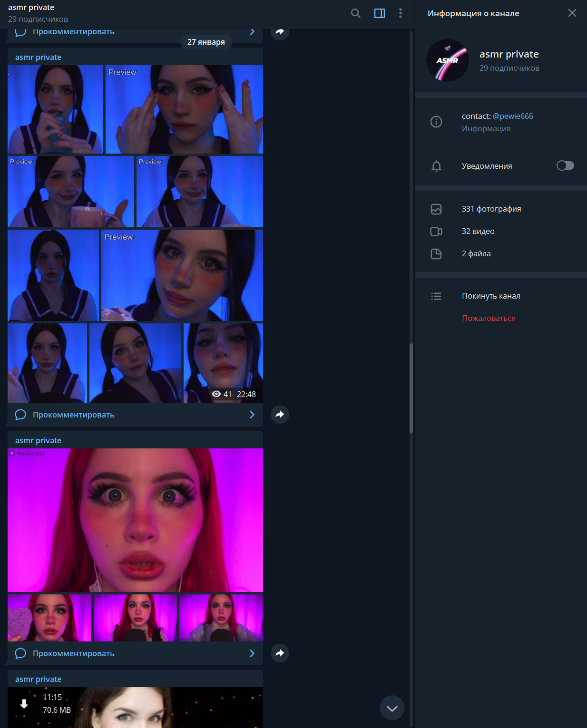Toggle the Уведомления switch

tap(565, 165)
